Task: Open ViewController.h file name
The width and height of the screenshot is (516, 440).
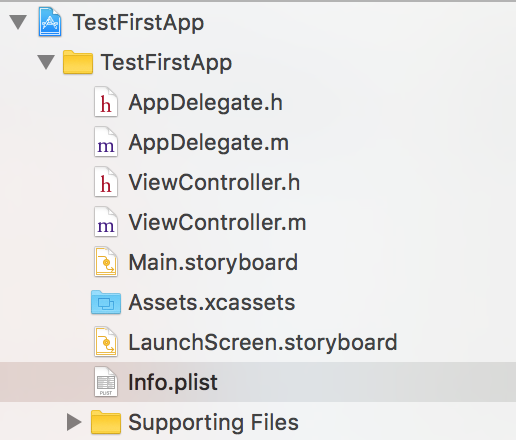Action: click(214, 182)
